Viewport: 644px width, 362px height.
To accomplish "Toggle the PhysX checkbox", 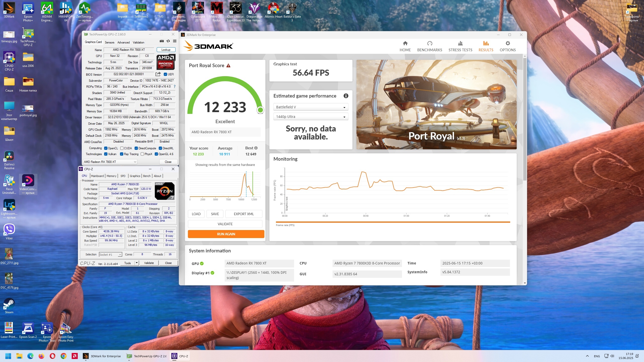I will tap(142, 154).
